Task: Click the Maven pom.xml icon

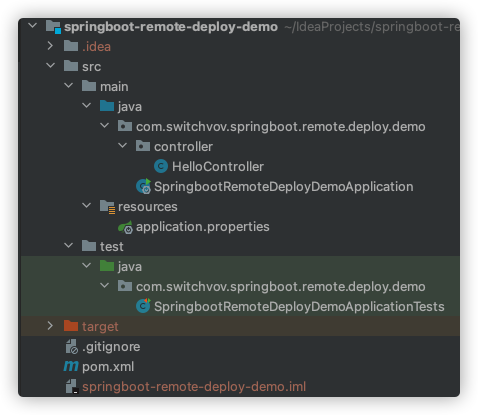Action: 71,366
